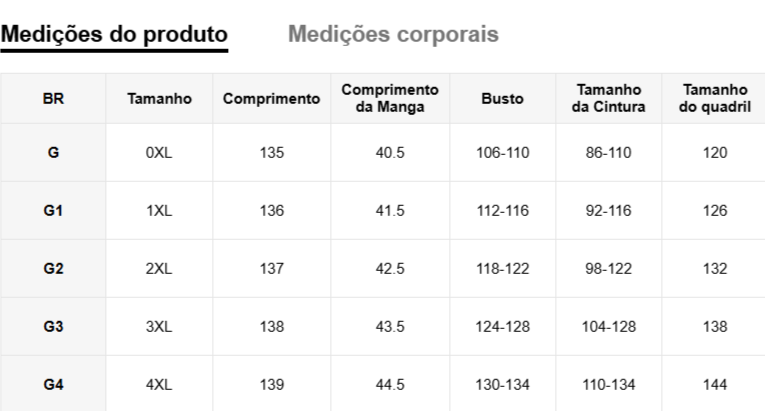Click the Comprimento column header
The height and width of the screenshot is (411, 765).
coord(272,99)
